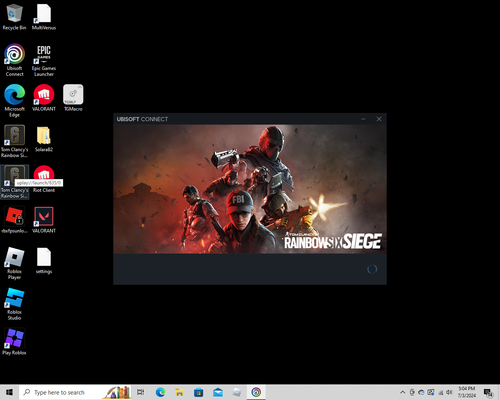Viewport: 500px width, 400px height.
Task: Open the clock and date flyout
Action: [x=467, y=392]
